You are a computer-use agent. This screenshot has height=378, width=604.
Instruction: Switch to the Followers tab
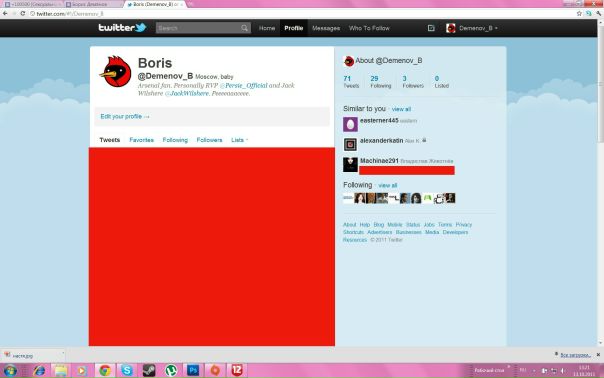(x=209, y=140)
